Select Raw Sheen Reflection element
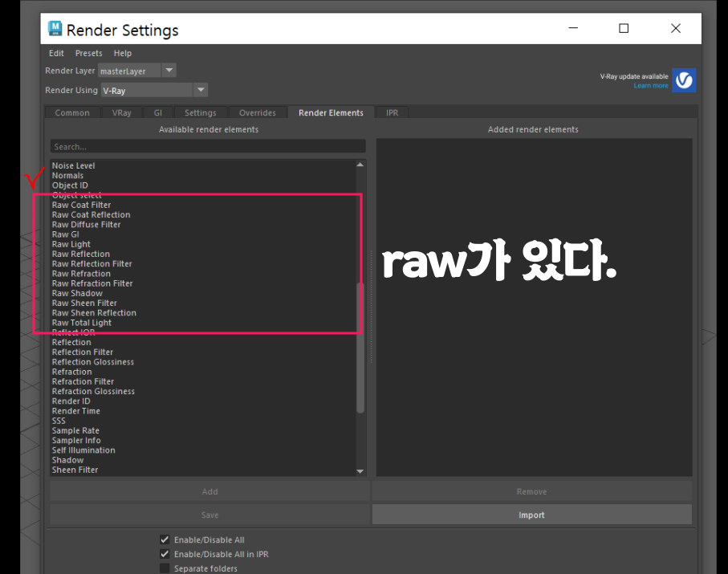The image size is (728, 574). tap(94, 312)
